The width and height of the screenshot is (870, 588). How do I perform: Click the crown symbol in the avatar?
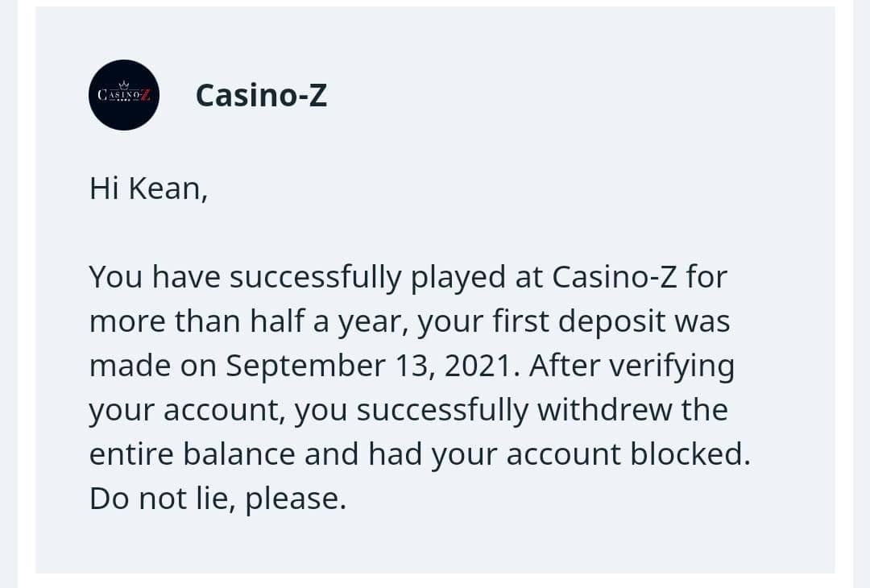123,84
